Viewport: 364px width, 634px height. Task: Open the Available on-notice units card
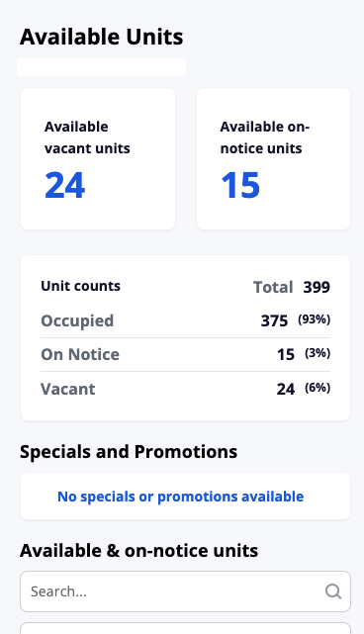(273, 159)
